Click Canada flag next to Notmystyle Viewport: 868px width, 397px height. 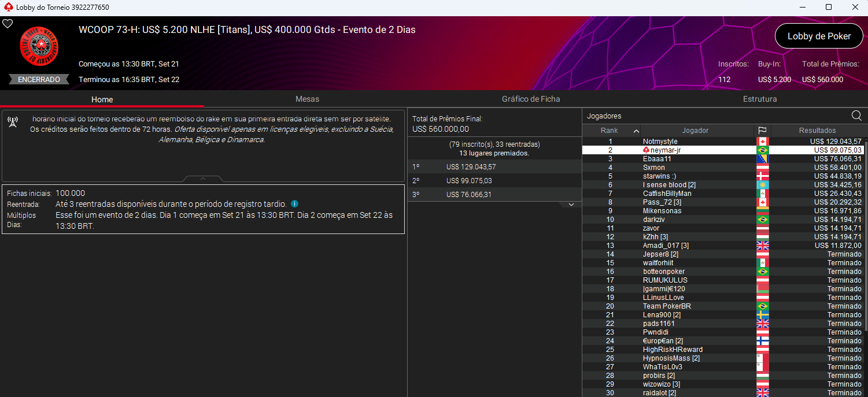[762, 142]
